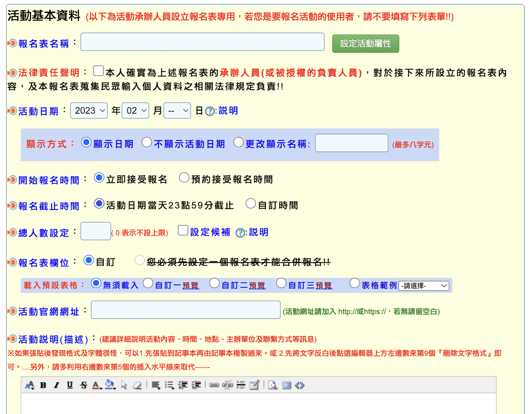Click 說明 link next to 設定候補
This screenshot has height=414, width=532.
(259, 232)
